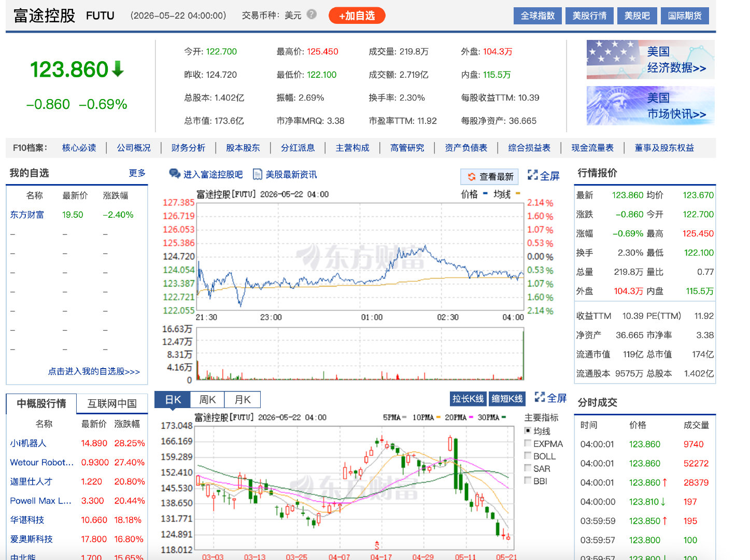Click the S marker on K-line chart axis
Image resolution: width=750 pixels, height=560 pixels.
tap(377, 545)
